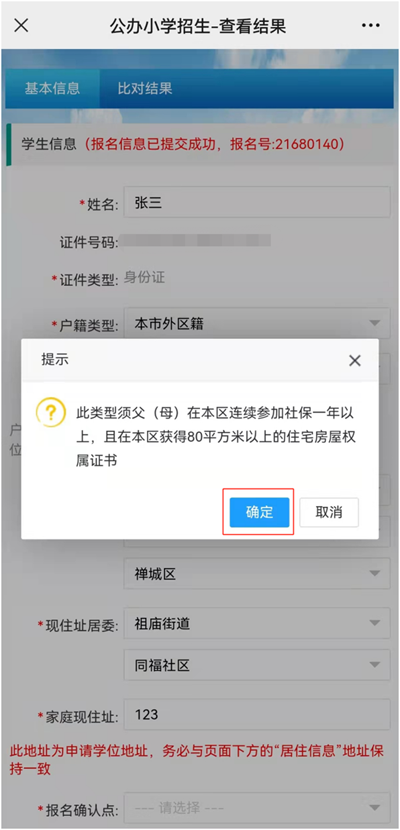The width and height of the screenshot is (400, 830).
Task: Click the 家庭现住址 field containing 123
Action: tap(257, 715)
